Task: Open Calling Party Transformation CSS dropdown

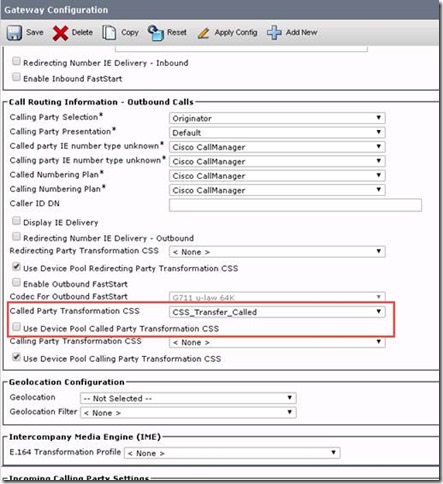Action: pos(277,342)
